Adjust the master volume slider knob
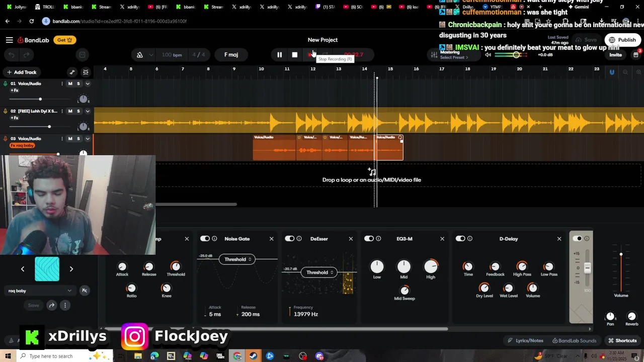Viewport: 644px width, 362px height. tap(516, 55)
